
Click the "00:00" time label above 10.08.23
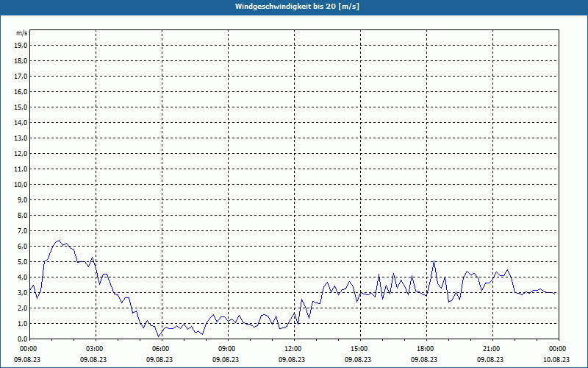(558, 349)
